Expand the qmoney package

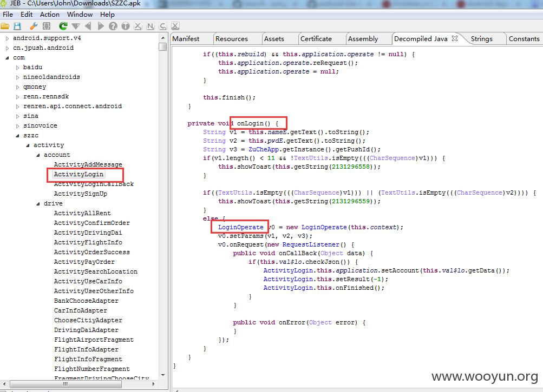(x=17, y=87)
